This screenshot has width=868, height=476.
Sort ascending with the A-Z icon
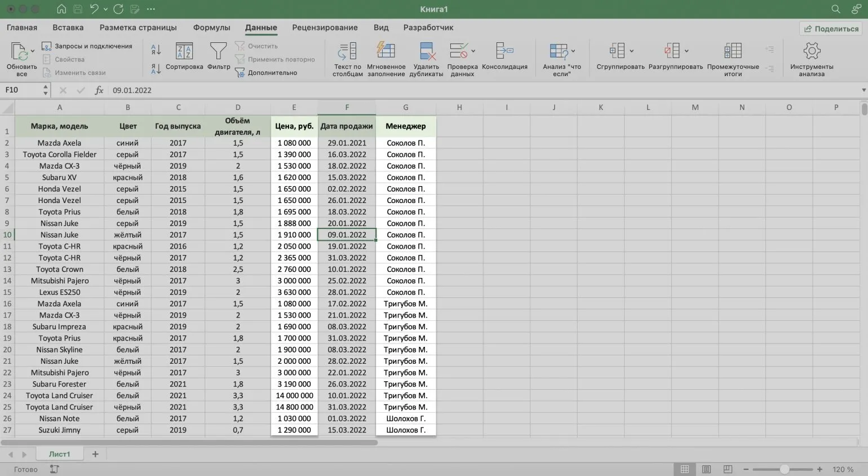pos(156,50)
